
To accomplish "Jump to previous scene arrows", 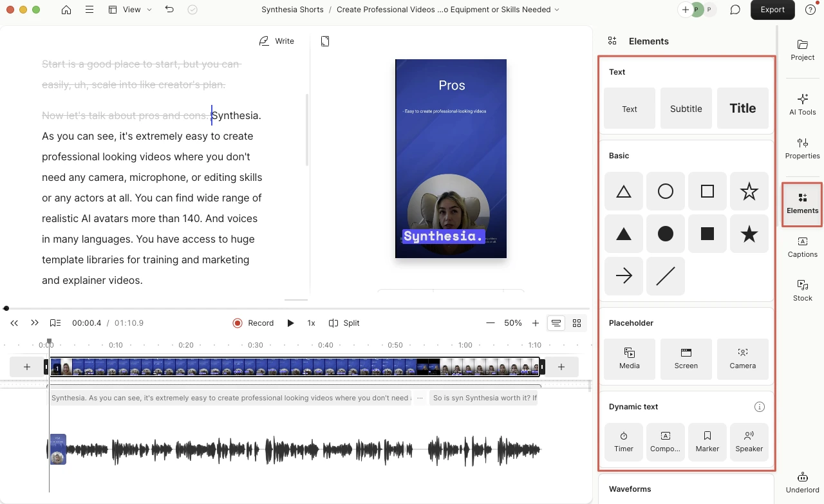I will pos(14,323).
